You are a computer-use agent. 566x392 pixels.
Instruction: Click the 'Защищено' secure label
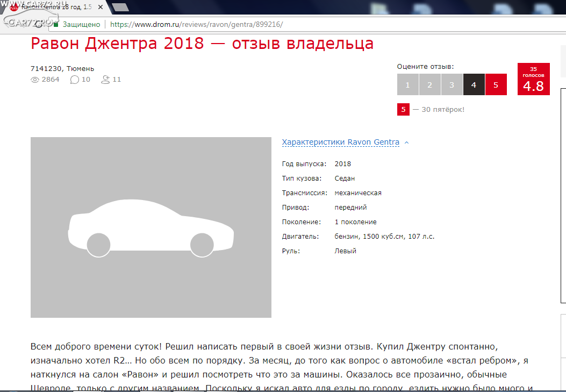point(82,25)
